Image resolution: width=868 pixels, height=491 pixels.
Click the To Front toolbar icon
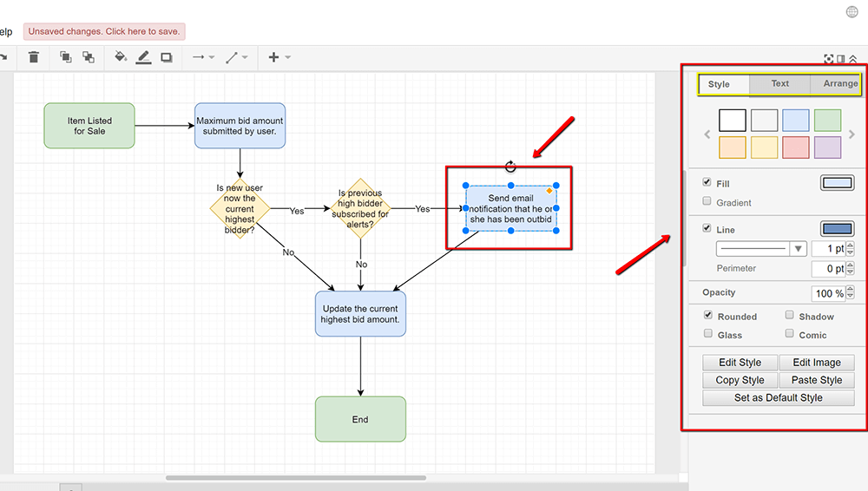pyautogui.click(x=66, y=57)
